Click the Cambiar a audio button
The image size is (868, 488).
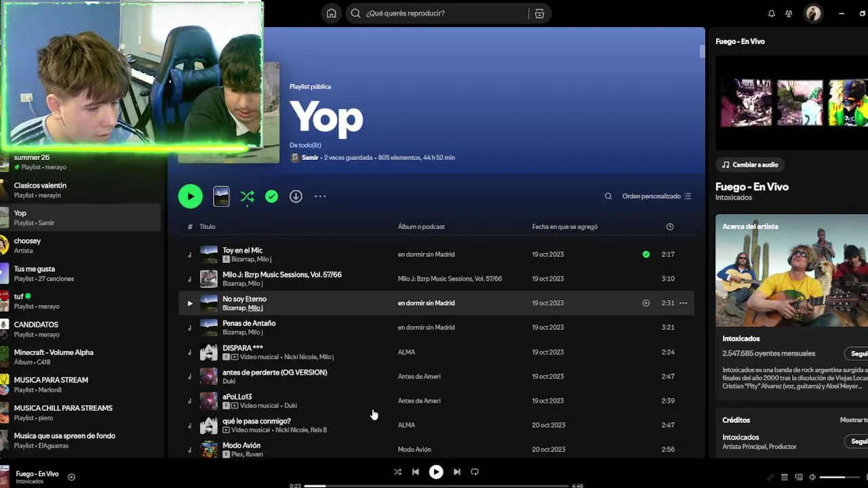(750, 165)
